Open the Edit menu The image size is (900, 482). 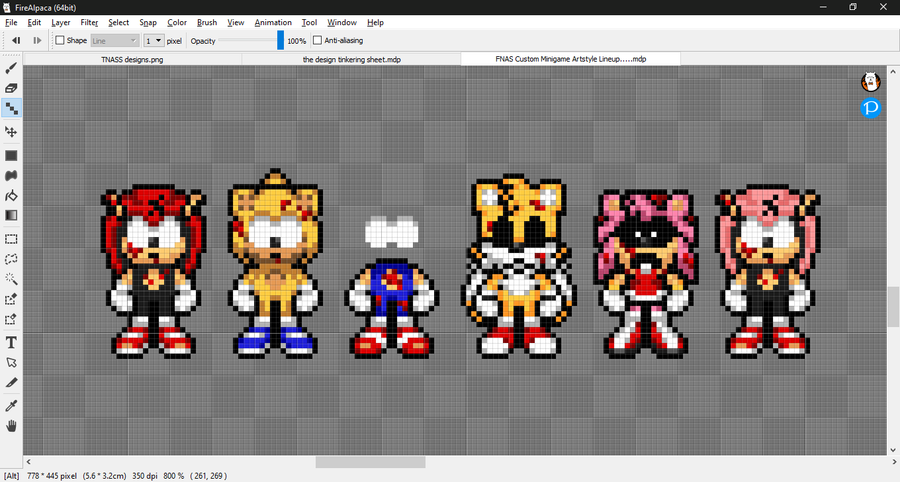34,22
